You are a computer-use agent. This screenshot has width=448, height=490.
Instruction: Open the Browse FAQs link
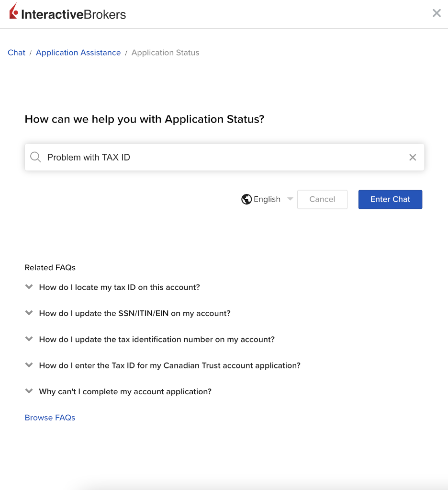[50, 418]
